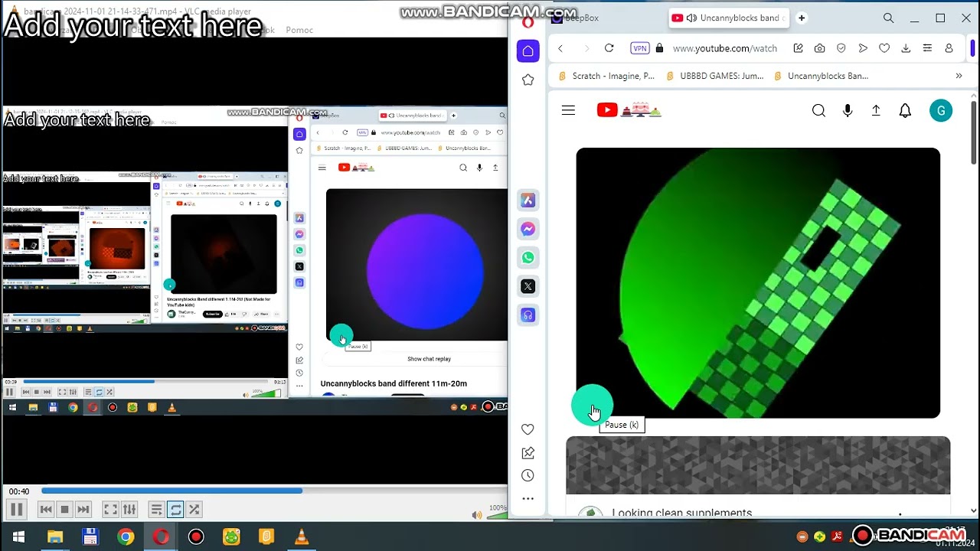The width and height of the screenshot is (980, 551).
Task: Click the Opera address bar URL
Action: (725, 48)
